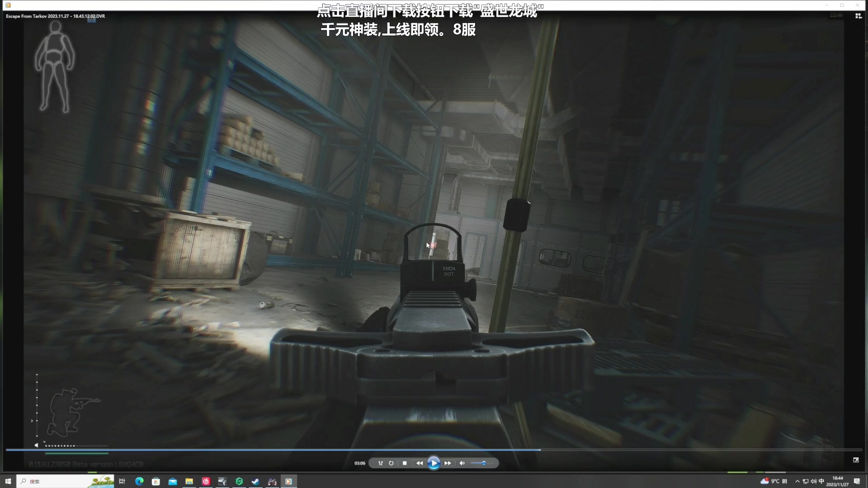
Task: Click the taskbar search box
Action: (x=65, y=481)
